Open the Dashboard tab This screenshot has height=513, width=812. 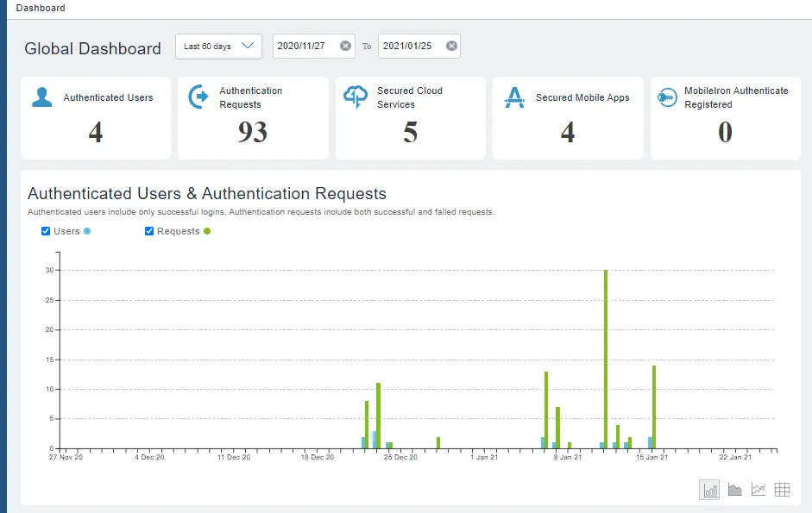click(x=41, y=8)
